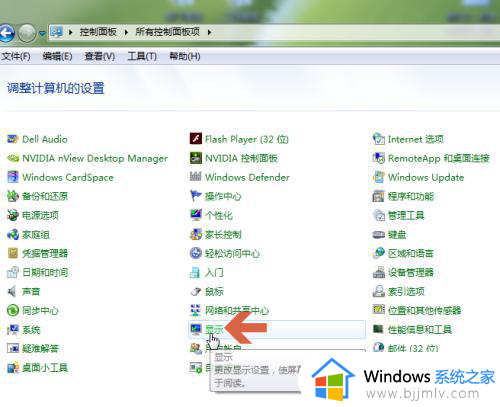Click the 日期和时间 date and time icon

(13, 272)
